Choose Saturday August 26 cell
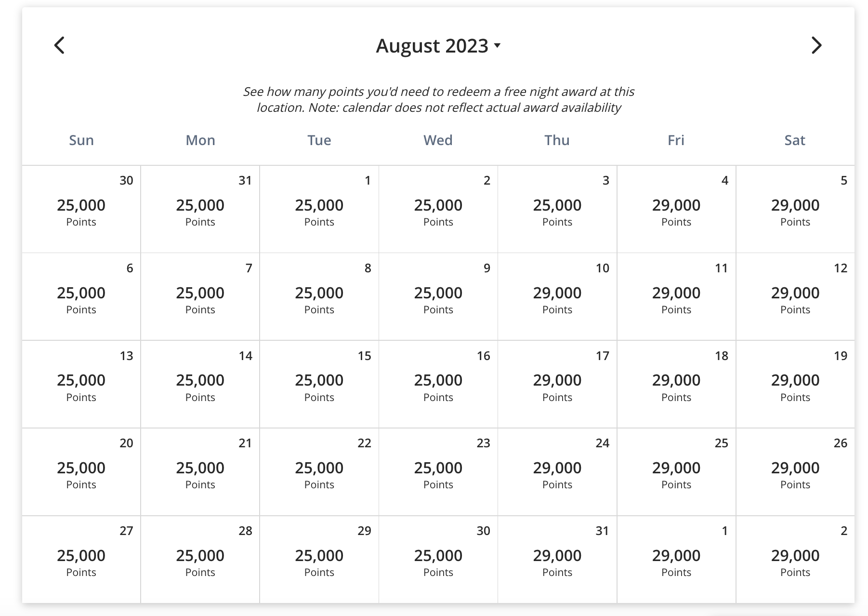 795,472
